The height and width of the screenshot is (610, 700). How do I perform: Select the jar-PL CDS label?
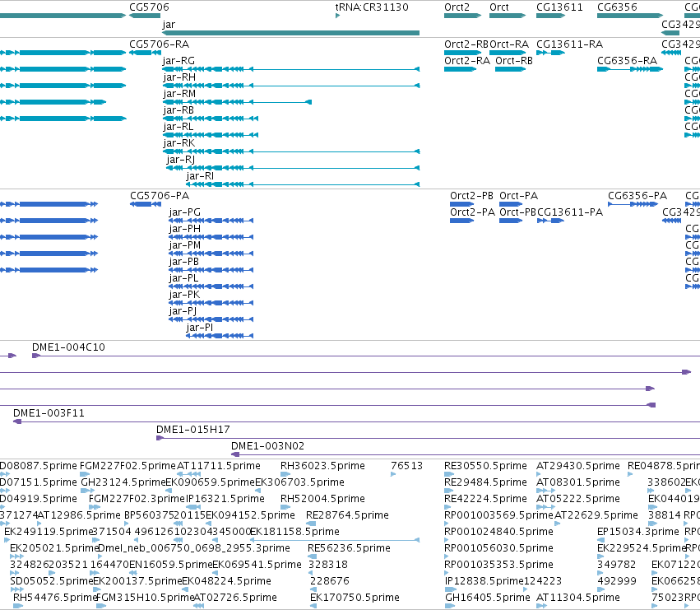[x=183, y=278]
